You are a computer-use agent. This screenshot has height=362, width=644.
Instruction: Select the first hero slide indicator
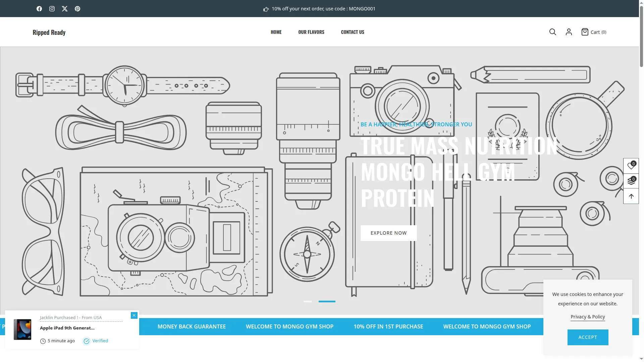pyautogui.click(x=308, y=301)
